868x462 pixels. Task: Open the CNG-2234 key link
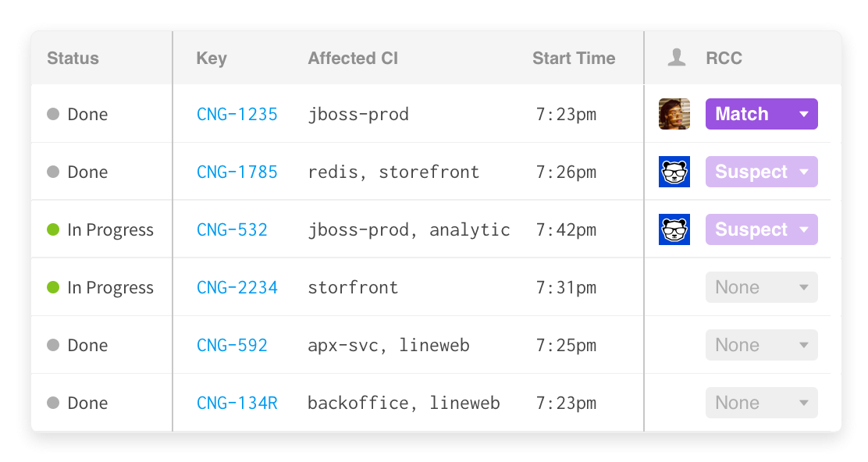(x=237, y=287)
